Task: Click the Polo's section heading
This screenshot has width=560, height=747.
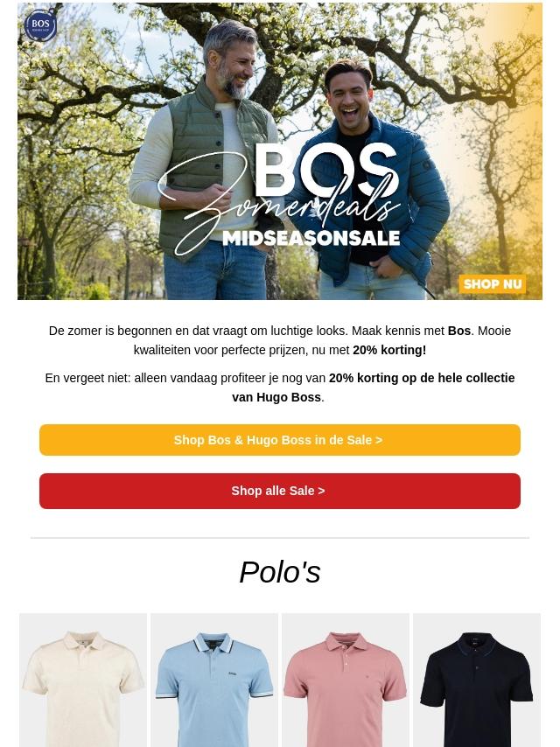Action: pos(280,572)
